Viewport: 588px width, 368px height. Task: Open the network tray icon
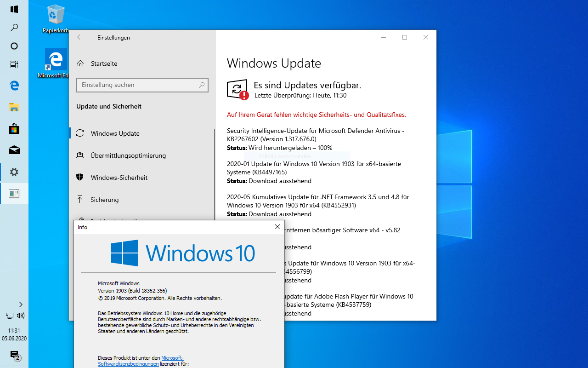click(x=9, y=316)
